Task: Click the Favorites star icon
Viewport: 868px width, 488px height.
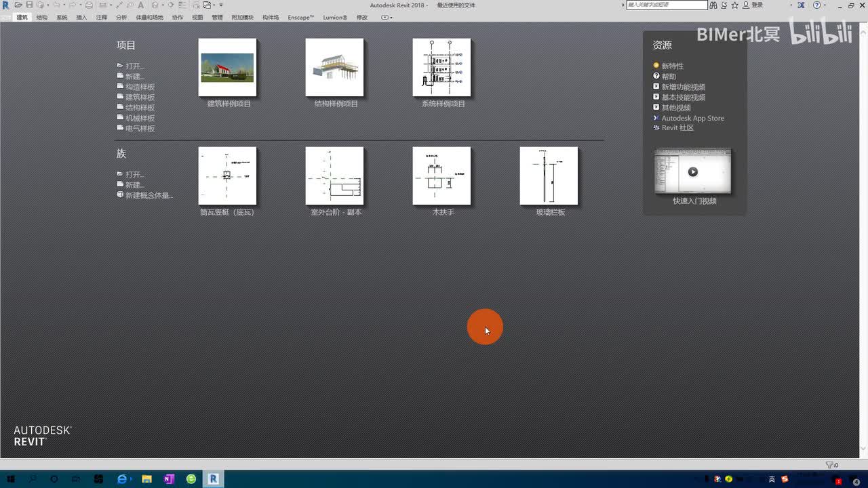Action: [734, 5]
